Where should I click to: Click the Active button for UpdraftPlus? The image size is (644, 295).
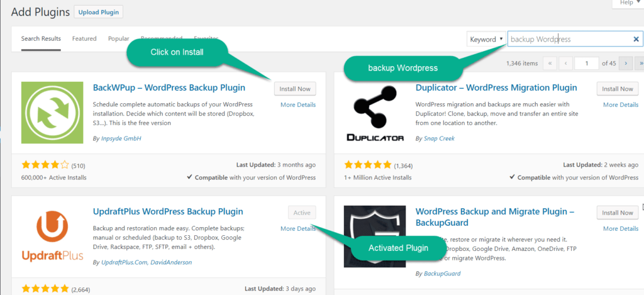point(302,213)
